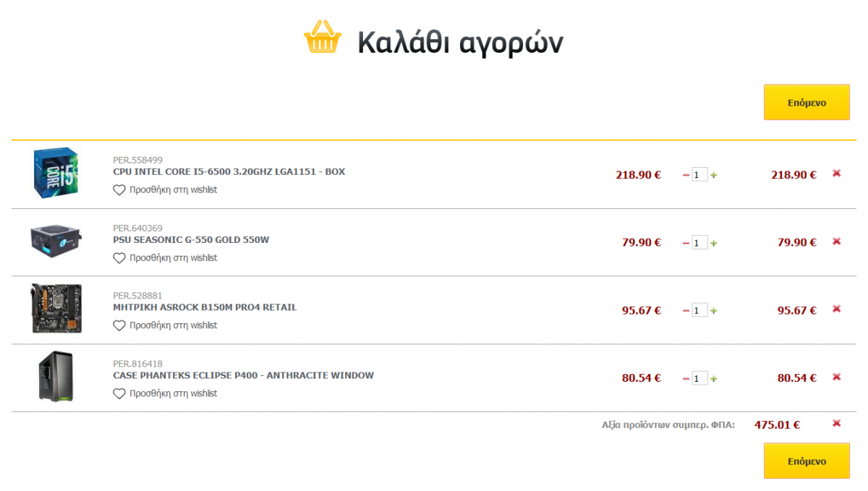Click the quantity field of the Intel CPU

tap(699, 175)
